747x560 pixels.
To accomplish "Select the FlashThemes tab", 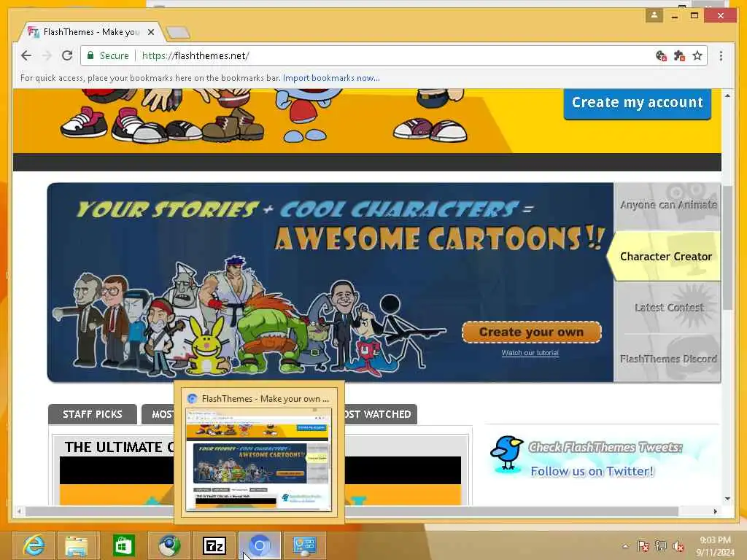I will point(90,32).
